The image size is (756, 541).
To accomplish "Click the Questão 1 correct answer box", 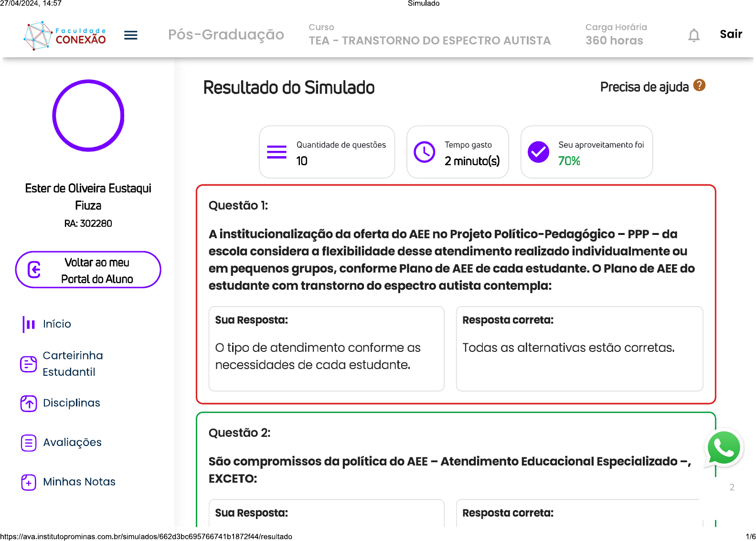I will 579,349.
